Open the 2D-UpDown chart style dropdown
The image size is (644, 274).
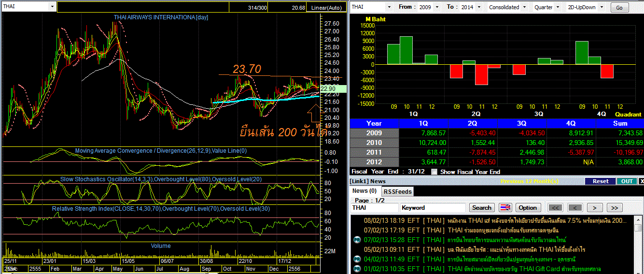[x=601, y=7]
